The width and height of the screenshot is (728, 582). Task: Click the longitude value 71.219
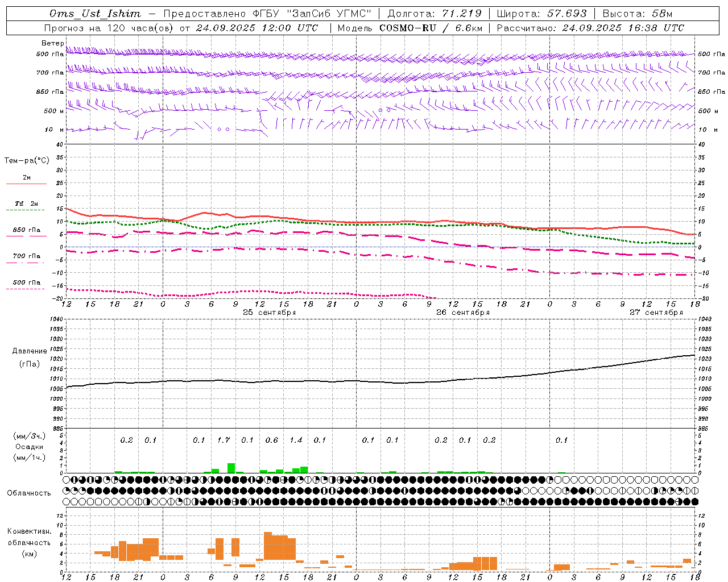[461, 14]
